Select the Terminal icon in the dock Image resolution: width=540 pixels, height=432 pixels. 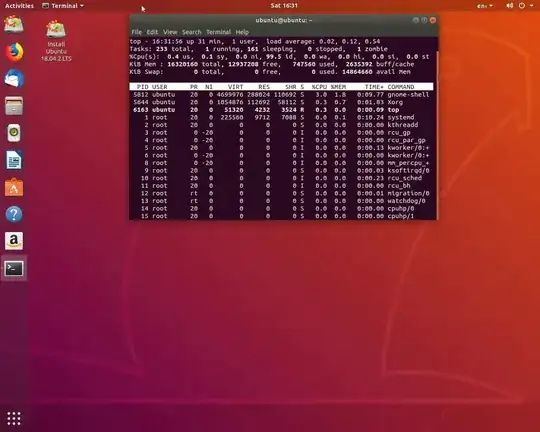click(x=14, y=268)
